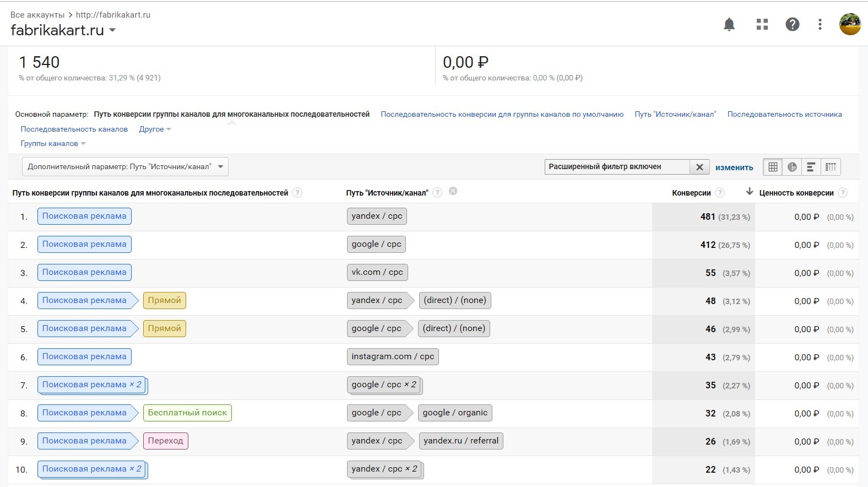Click the yandex / cpc × 2 chip
The width and height of the screenshot is (868, 487).
[385, 469]
